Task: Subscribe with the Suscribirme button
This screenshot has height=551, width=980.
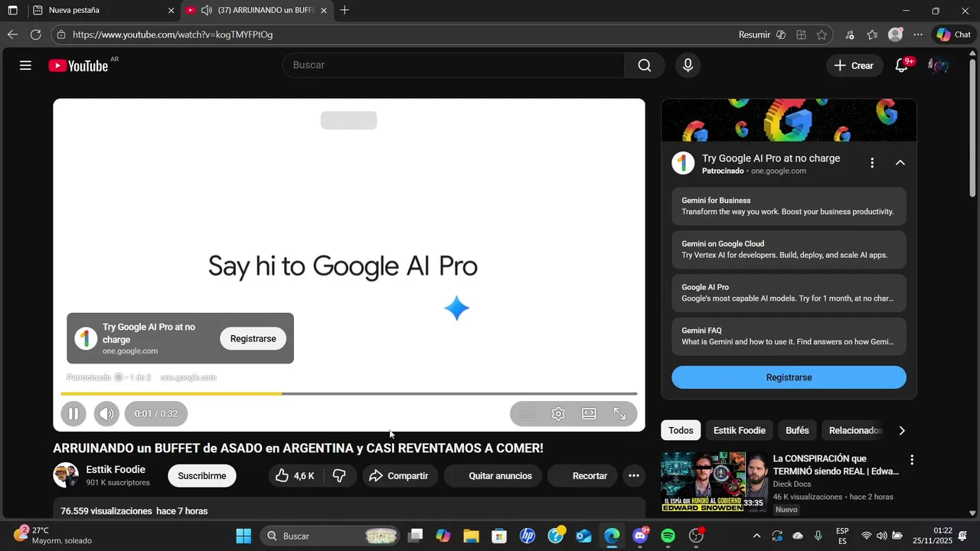Action: click(202, 476)
